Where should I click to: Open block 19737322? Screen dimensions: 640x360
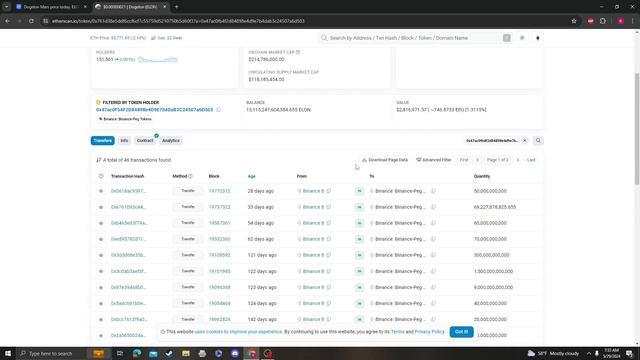[219, 207]
